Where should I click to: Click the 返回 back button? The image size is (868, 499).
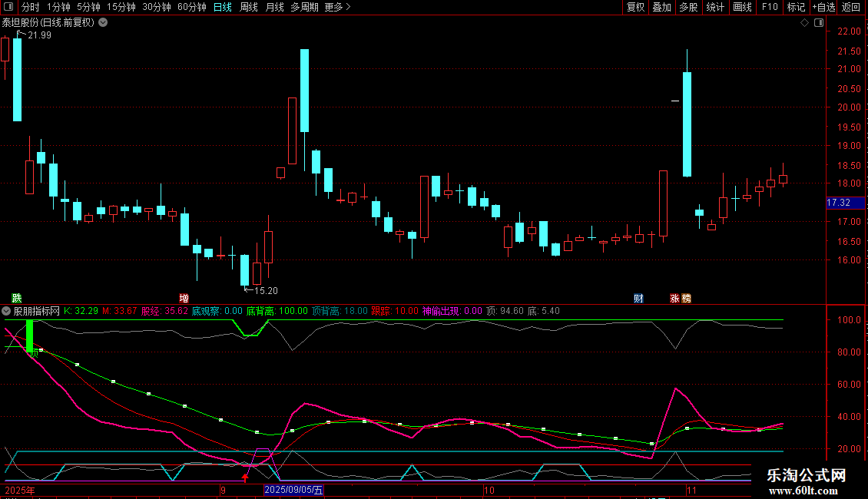click(x=851, y=7)
